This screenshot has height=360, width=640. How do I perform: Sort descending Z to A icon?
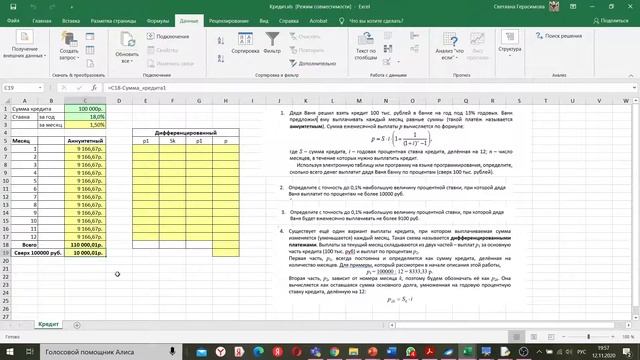221,58
